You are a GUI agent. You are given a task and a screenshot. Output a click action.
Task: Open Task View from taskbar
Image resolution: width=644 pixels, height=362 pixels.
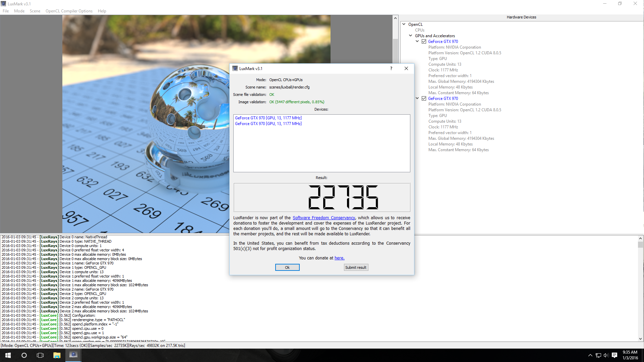point(40,355)
